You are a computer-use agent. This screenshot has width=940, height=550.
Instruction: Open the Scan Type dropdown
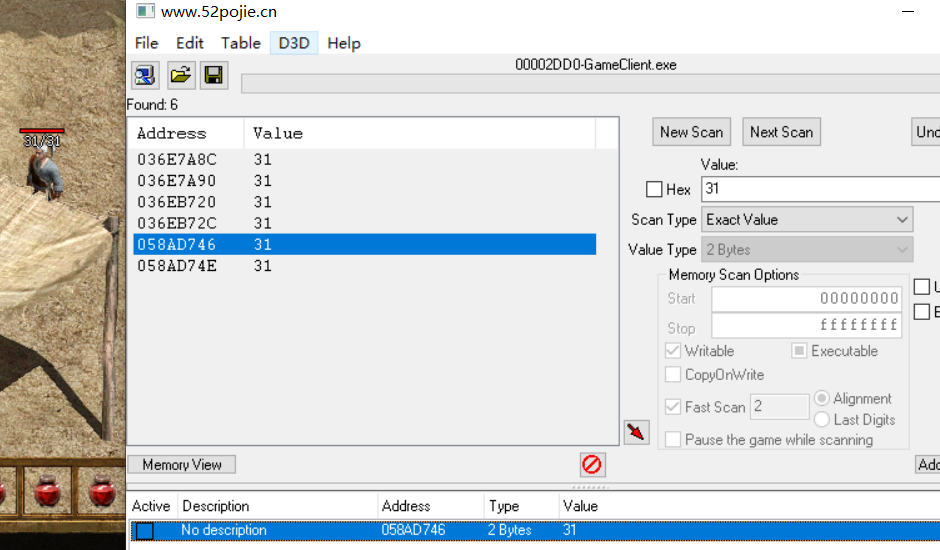(807, 220)
